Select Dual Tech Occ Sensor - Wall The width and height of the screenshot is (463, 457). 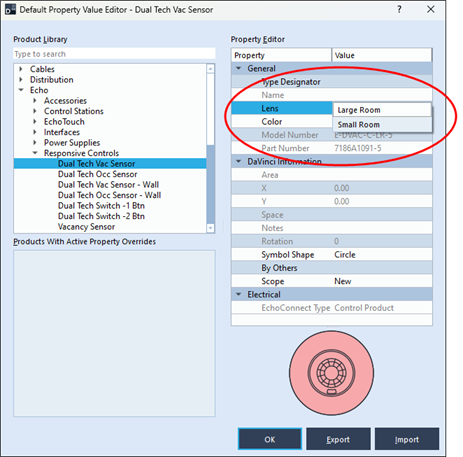[x=109, y=195]
